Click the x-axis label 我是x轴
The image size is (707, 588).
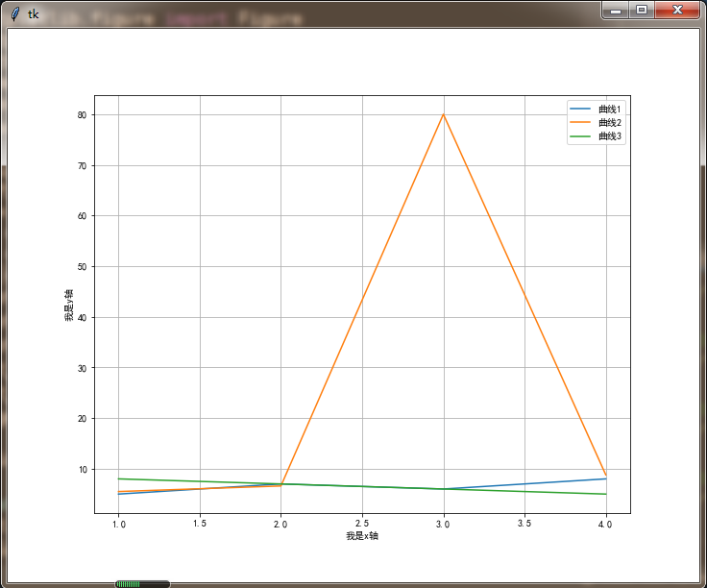tap(362, 536)
